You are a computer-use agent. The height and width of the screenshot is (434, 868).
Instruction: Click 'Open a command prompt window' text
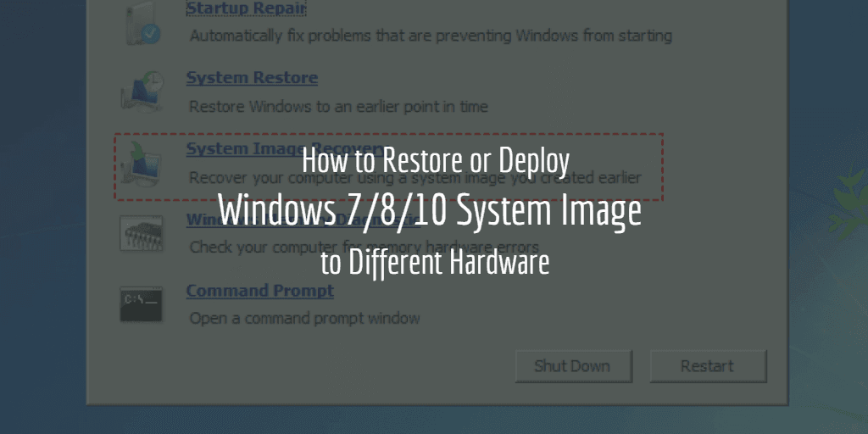304,319
